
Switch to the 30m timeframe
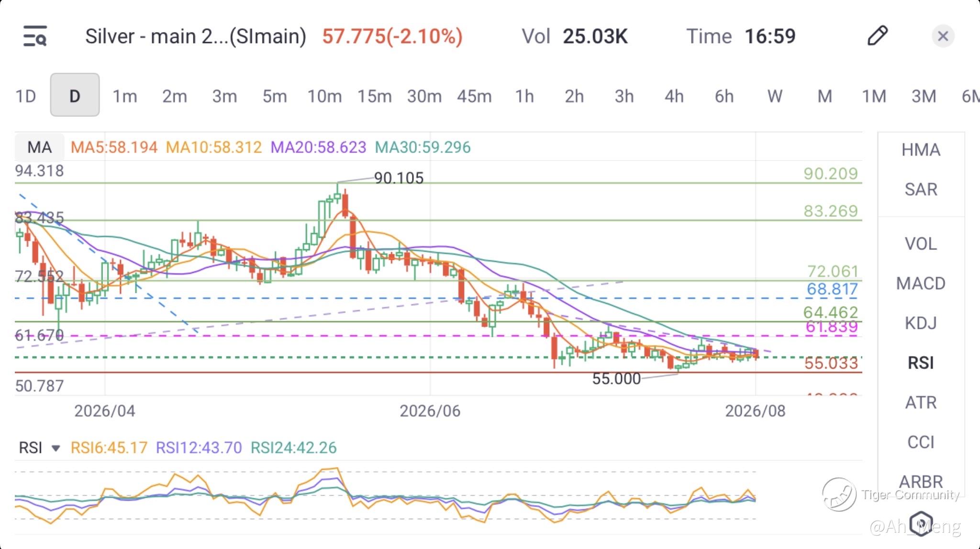pyautogui.click(x=424, y=96)
